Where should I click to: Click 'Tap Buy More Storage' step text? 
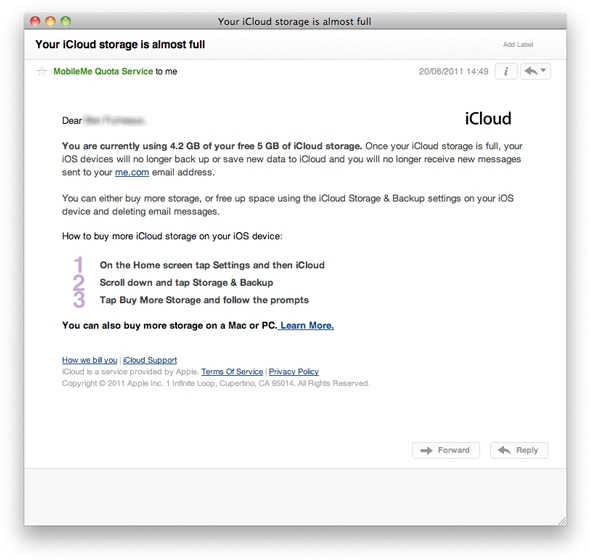204,300
